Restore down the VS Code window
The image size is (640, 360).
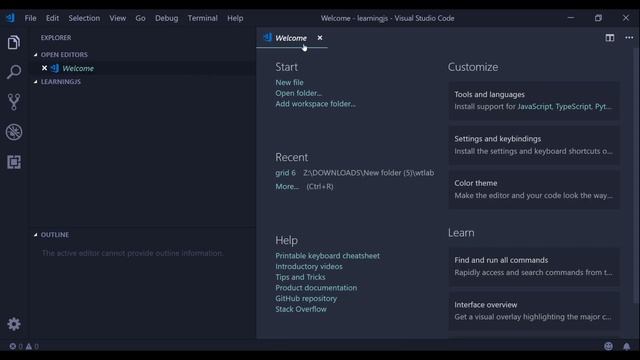598,18
